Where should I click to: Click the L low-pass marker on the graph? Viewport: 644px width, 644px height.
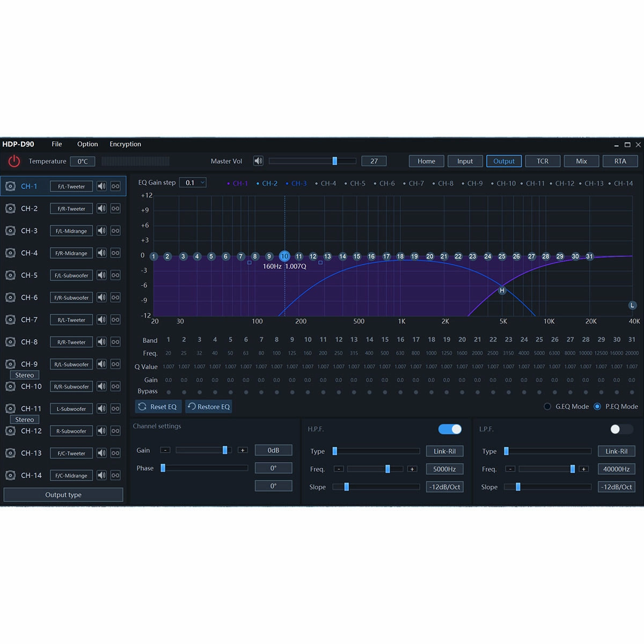(632, 305)
